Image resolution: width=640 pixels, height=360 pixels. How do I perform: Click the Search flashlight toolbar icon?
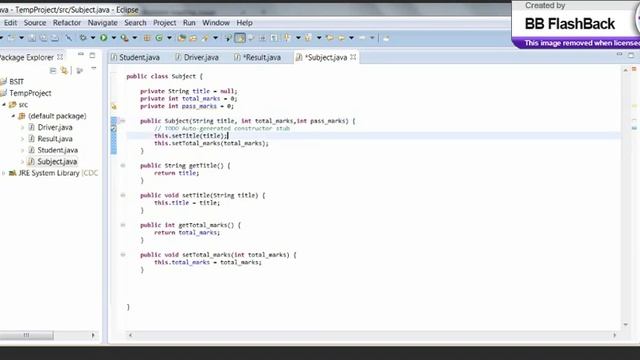(x=204, y=38)
